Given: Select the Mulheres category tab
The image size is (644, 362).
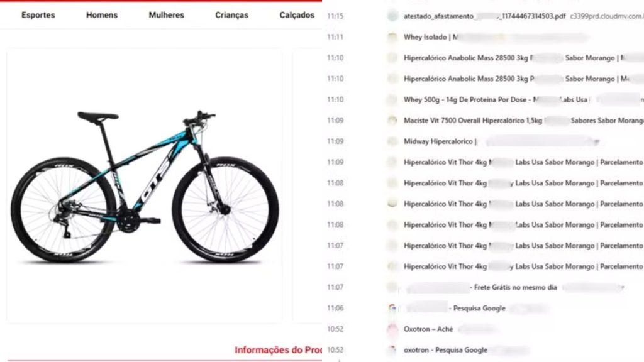Looking at the screenshot, I should (166, 15).
